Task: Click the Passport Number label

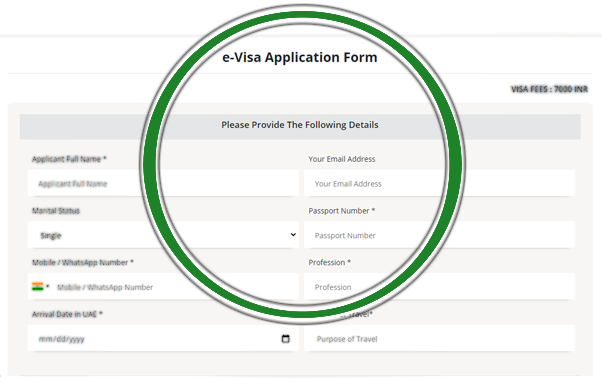Action: pyautogui.click(x=342, y=211)
